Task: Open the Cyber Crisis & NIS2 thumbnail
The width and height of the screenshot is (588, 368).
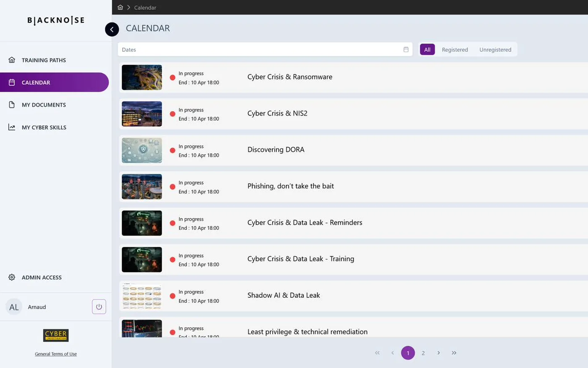Action: pyautogui.click(x=142, y=114)
